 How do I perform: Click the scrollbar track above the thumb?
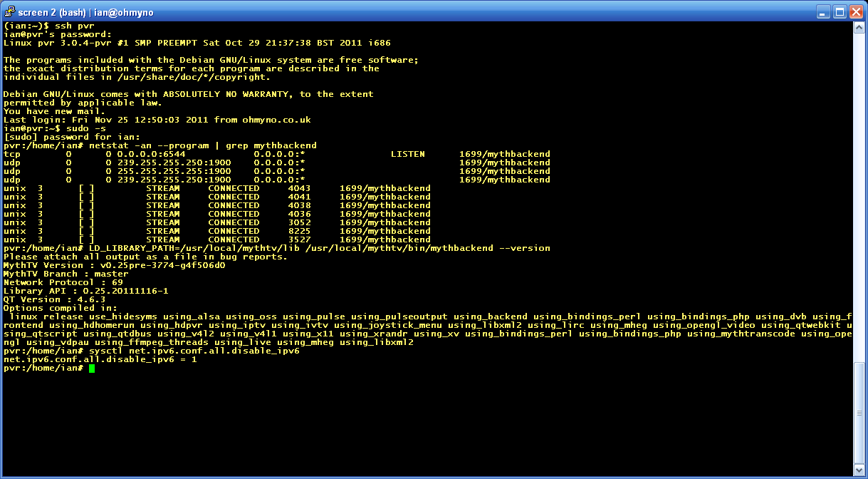pyautogui.click(x=859, y=192)
